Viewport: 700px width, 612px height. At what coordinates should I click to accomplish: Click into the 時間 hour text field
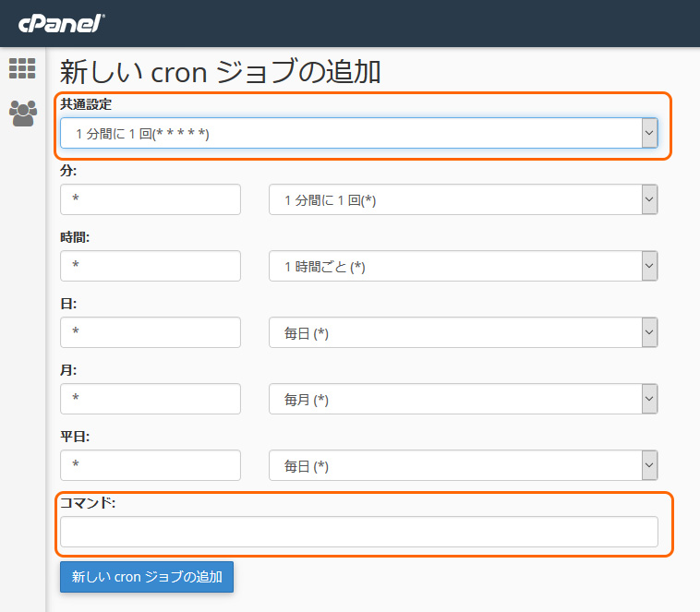pos(151,266)
